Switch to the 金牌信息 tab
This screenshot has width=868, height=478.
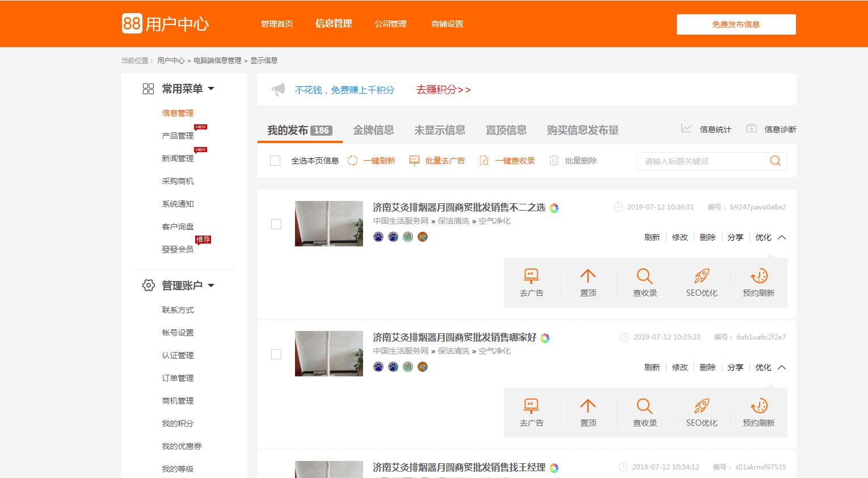pyautogui.click(x=374, y=129)
